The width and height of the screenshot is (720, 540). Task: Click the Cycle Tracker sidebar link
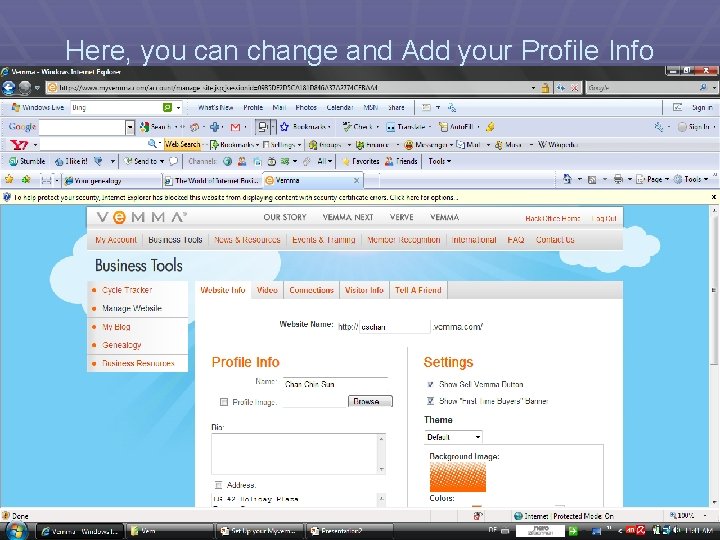click(x=127, y=290)
